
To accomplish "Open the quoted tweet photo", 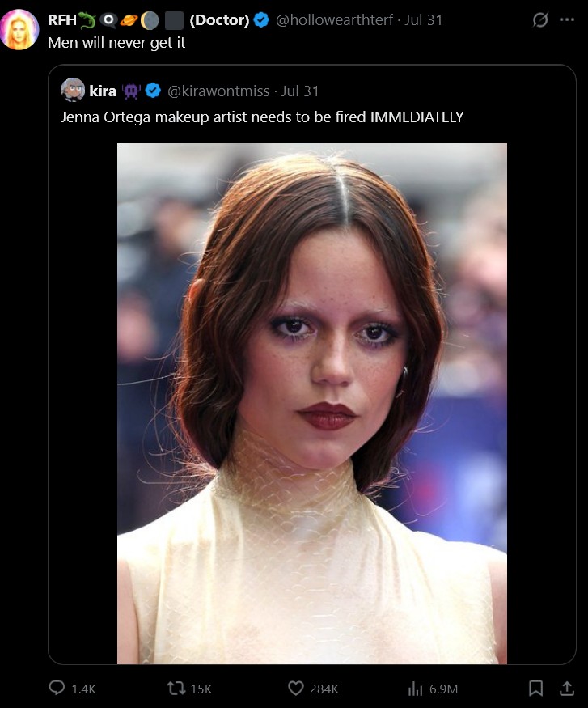I will (x=312, y=403).
